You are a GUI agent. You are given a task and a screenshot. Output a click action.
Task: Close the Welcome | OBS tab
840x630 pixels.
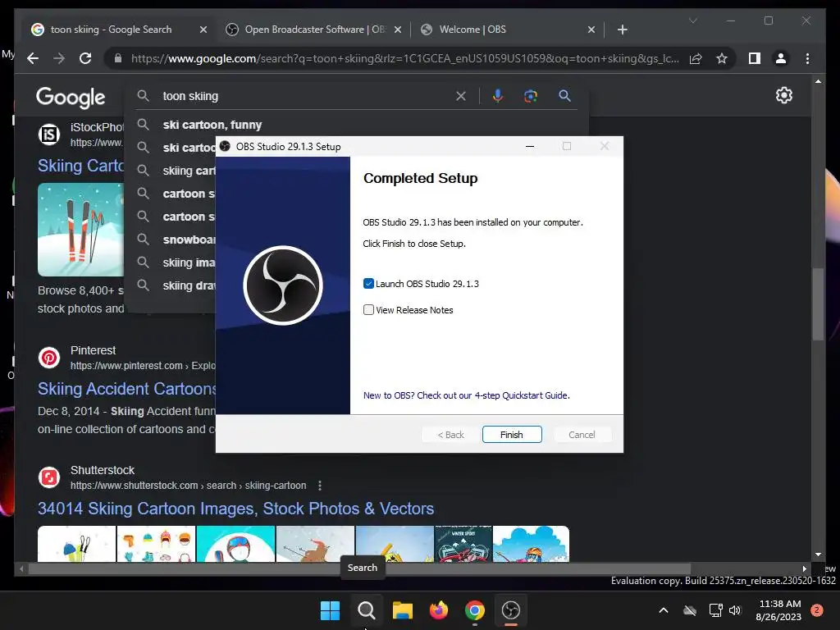(591, 30)
